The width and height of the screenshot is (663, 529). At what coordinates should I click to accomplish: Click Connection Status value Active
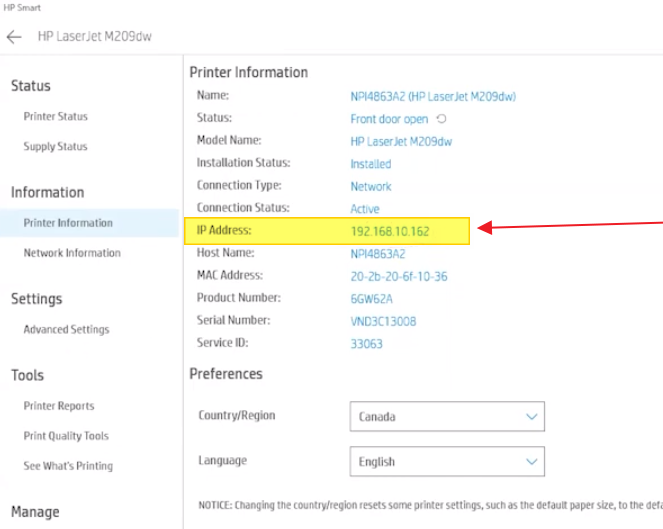364,209
